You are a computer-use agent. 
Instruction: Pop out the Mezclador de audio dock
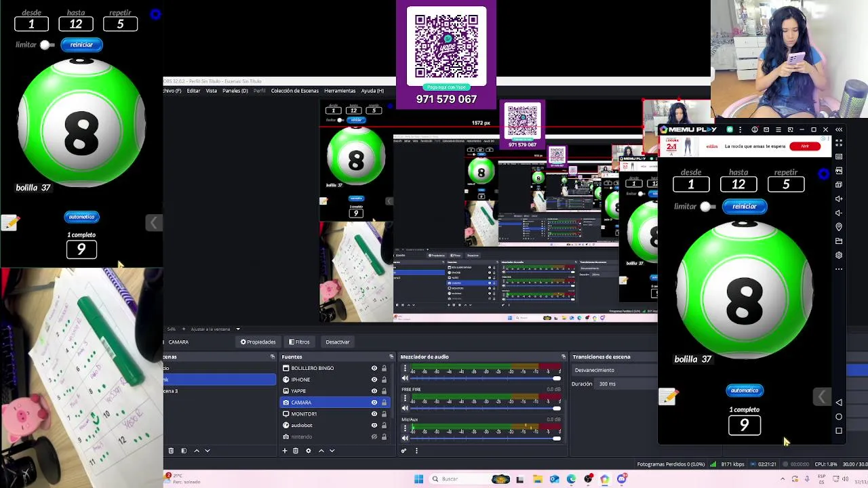[563, 357]
